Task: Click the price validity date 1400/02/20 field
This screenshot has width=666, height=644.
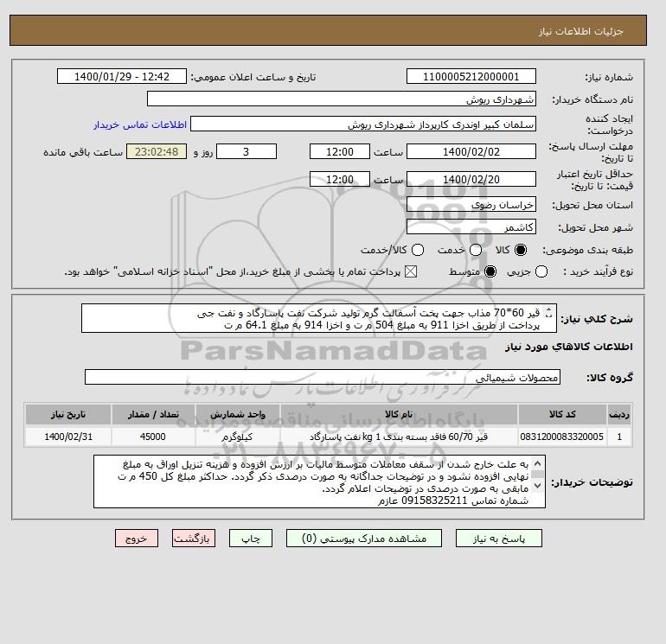Action: [x=471, y=179]
